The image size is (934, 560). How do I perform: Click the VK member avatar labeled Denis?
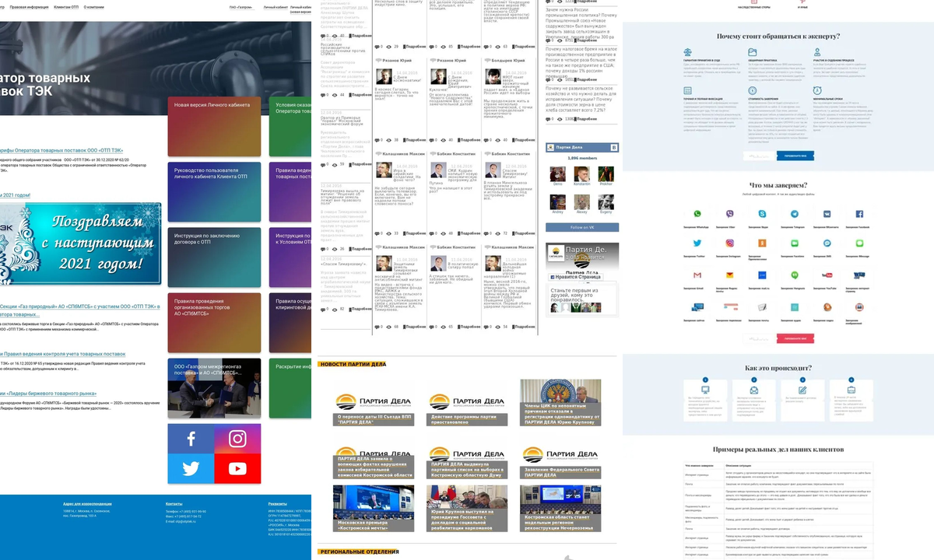click(557, 174)
